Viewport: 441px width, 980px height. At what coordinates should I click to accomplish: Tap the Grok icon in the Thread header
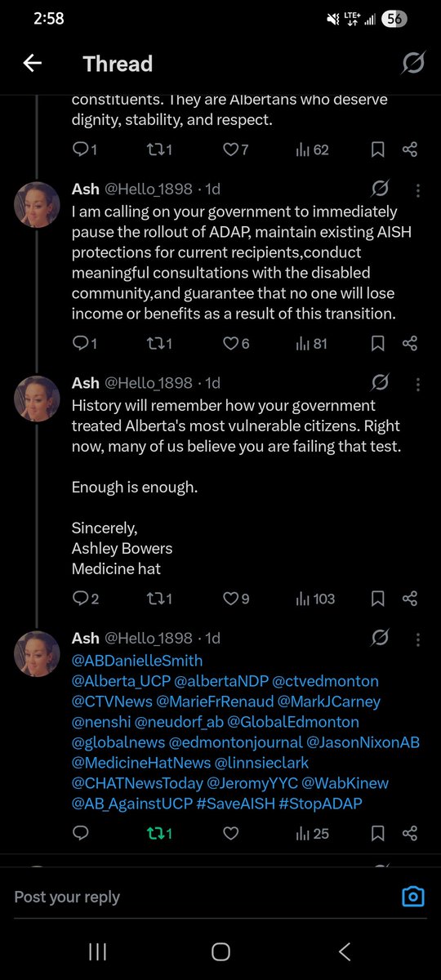click(x=413, y=64)
